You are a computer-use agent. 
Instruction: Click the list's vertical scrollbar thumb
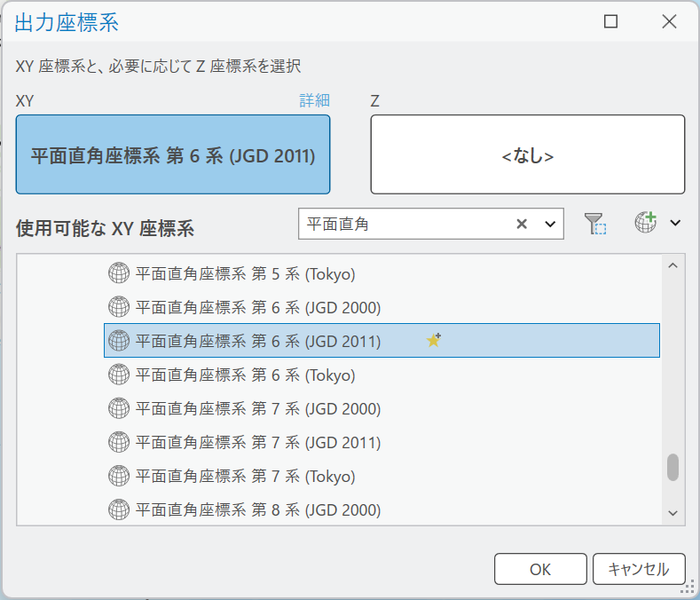(x=672, y=467)
